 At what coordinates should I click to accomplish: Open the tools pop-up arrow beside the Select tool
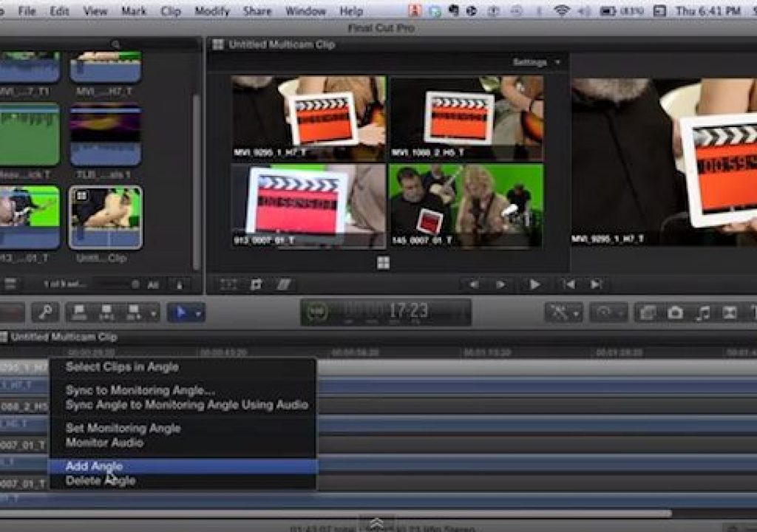click(x=198, y=314)
